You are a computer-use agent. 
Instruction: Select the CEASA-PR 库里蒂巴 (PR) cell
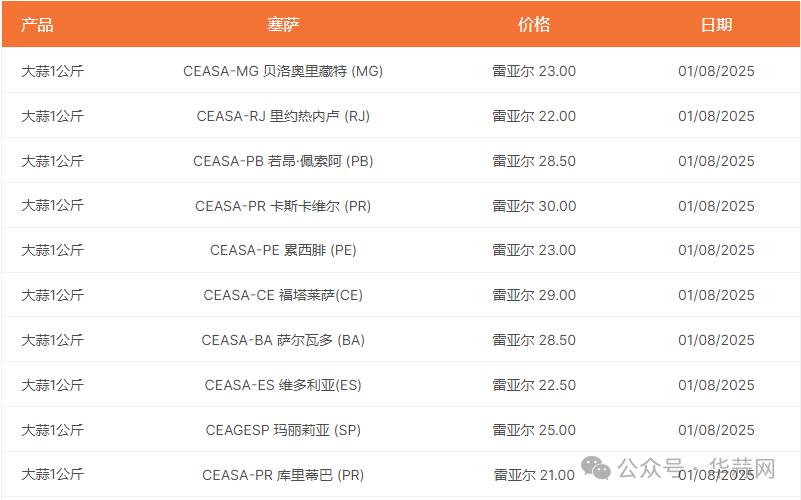pyautogui.click(x=283, y=475)
